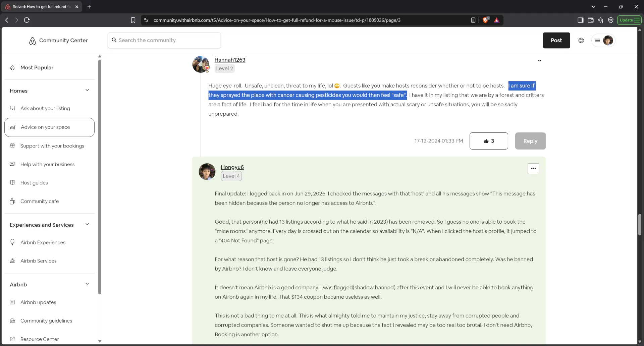
Task: Click Ask about your listing icon
Action: pyautogui.click(x=12, y=108)
